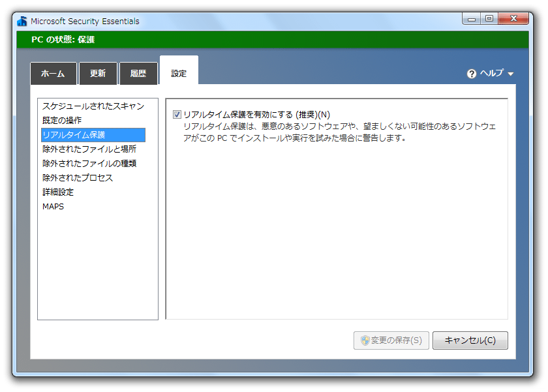
Task: Click the PC の状態: 保護 status banner
Action: 273,40
